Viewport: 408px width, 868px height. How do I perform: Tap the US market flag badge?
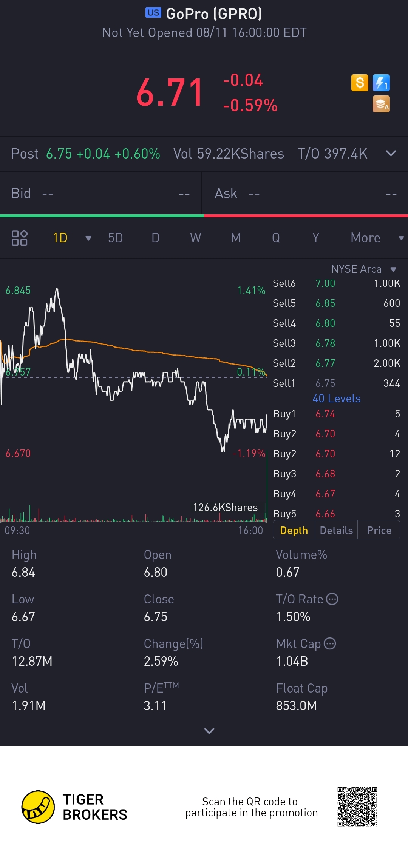point(153,13)
